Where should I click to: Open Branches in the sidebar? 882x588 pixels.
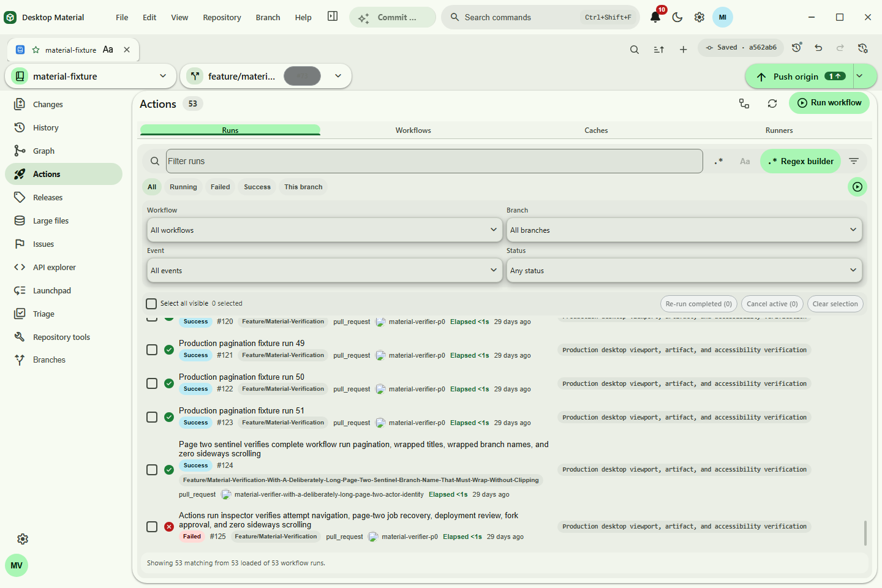pos(64,360)
